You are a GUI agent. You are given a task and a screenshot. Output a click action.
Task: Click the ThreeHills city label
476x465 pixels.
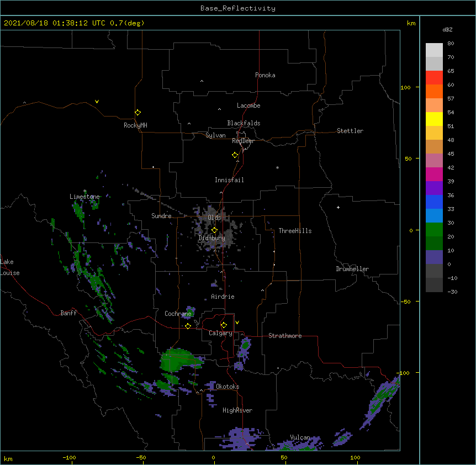point(295,231)
